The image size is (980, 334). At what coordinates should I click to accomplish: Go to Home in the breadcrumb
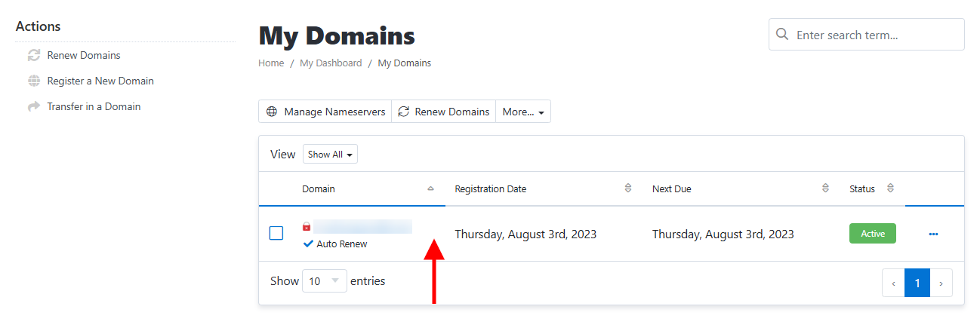click(271, 63)
